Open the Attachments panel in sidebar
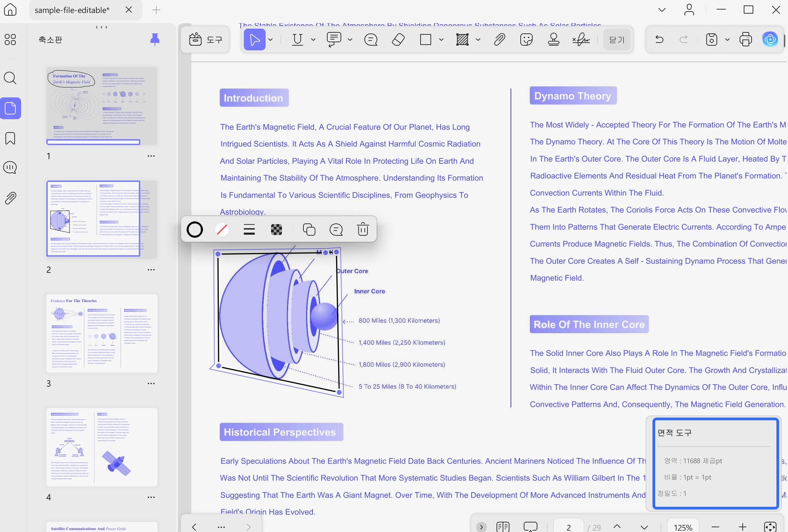This screenshot has width=788, height=532. (10, 198)
